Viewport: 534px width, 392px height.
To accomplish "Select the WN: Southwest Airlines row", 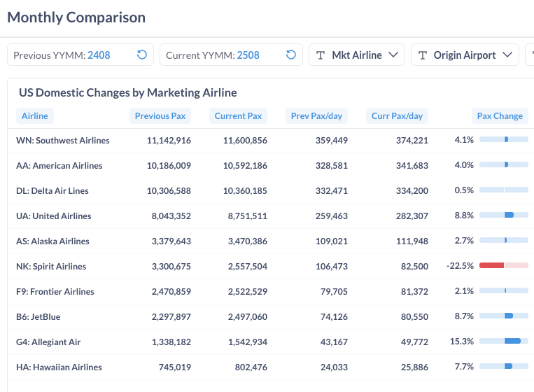I will 271,140.
